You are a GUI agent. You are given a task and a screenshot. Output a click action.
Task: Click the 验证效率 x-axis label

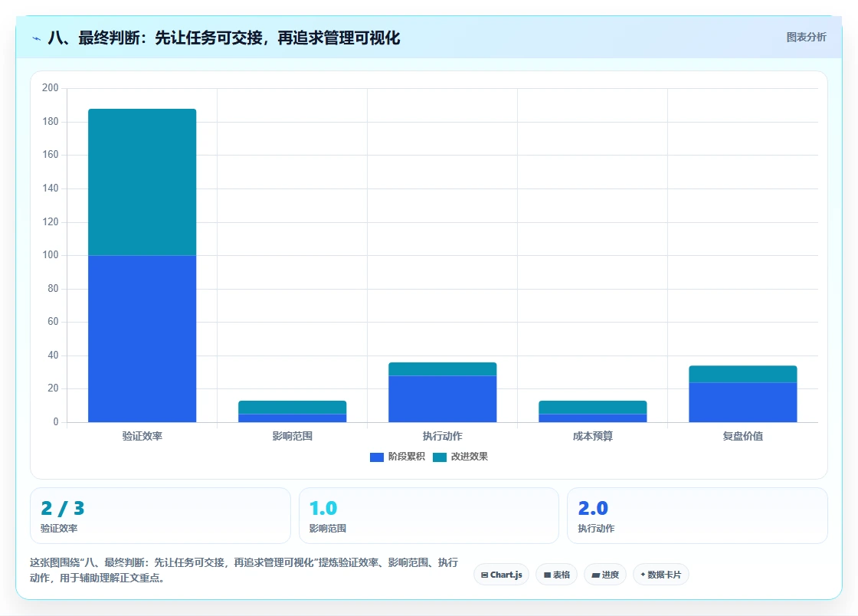[142, 436]
